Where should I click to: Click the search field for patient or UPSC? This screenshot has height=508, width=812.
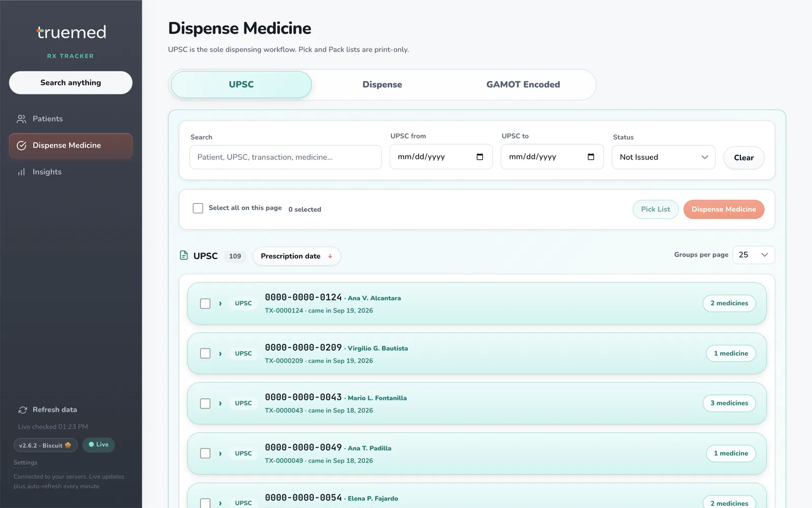click(x=286, y=157)
